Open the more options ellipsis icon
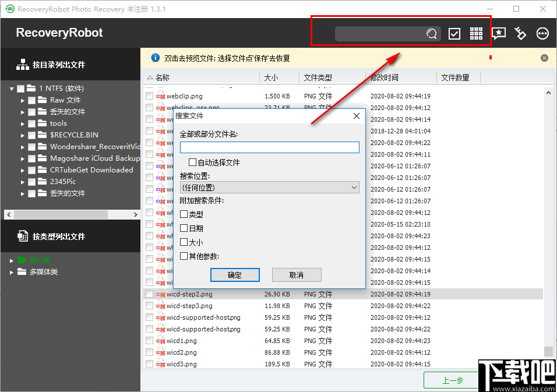 (542, 34)
